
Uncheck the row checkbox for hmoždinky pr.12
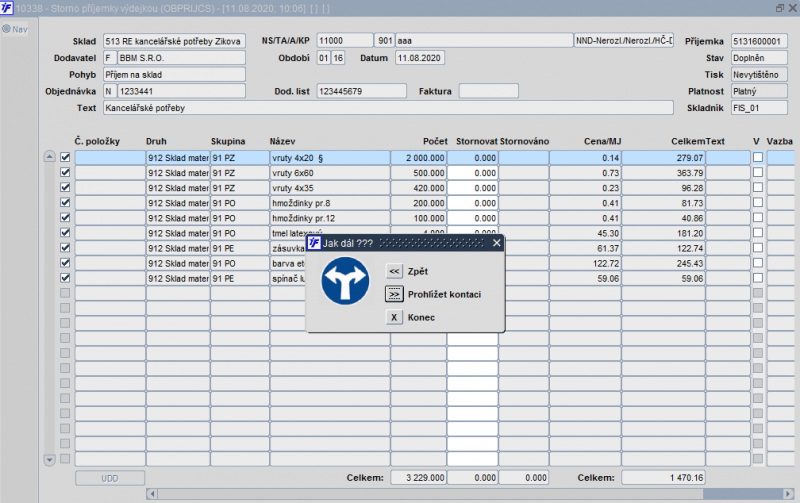65,217
